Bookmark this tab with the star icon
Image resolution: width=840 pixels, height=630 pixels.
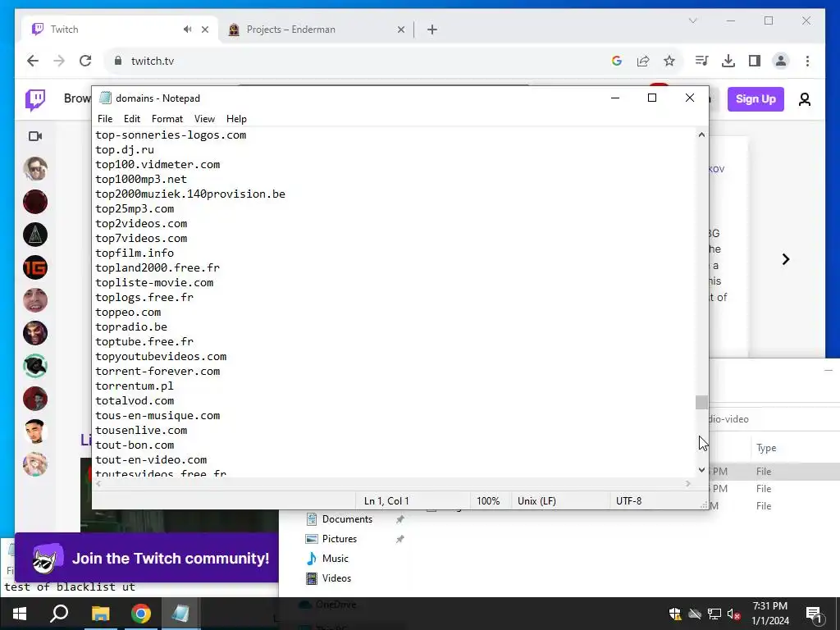pos(669,61)
